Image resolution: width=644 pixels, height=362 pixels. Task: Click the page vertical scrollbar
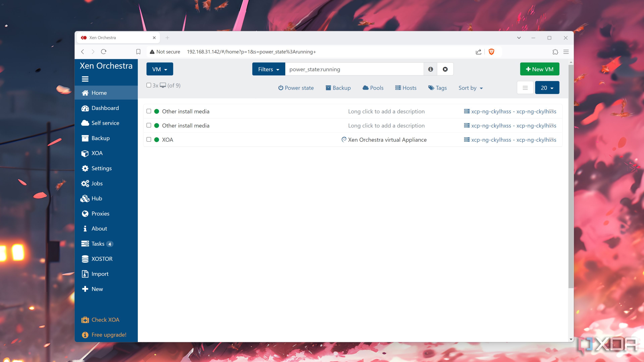tap(571, 176)
